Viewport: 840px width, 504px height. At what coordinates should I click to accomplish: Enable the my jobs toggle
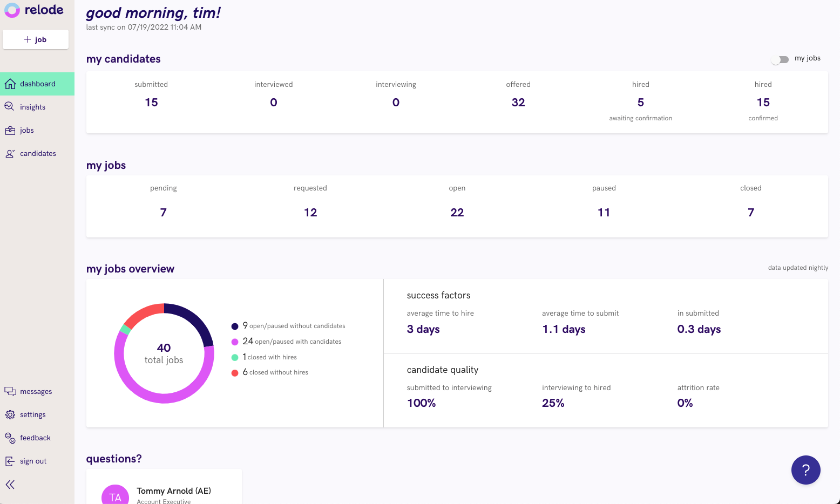[x=780, y=59]
